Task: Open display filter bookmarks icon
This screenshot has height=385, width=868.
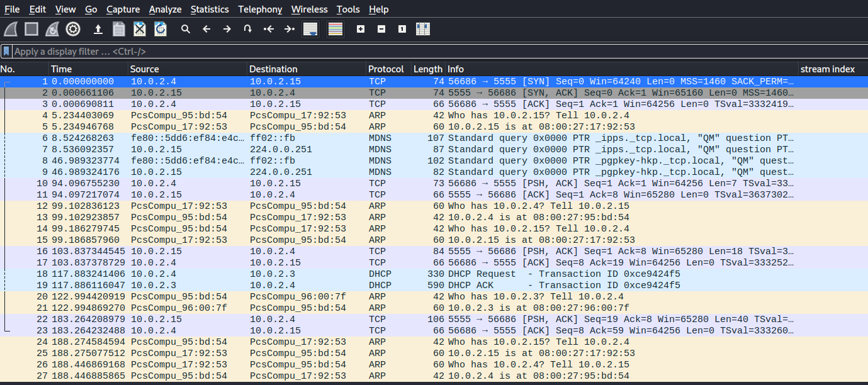Action: (x=6, y=51)
